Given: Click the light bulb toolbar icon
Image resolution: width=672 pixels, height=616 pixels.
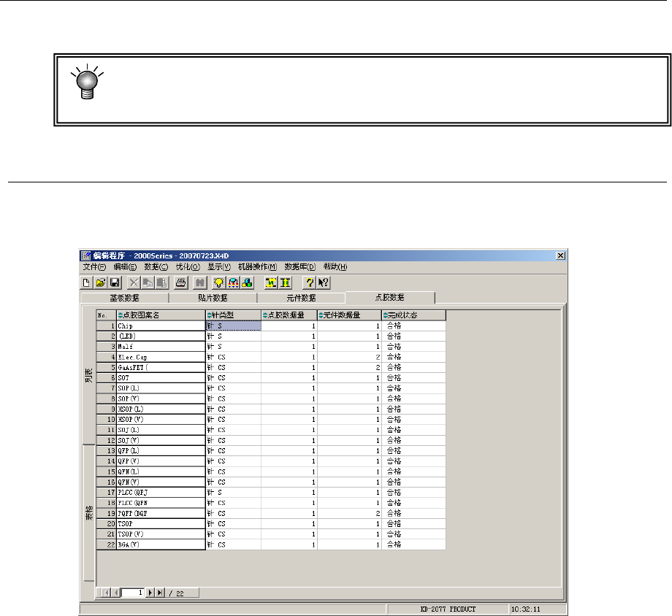Looking at the screenshot, I should [x=218, y=282].
